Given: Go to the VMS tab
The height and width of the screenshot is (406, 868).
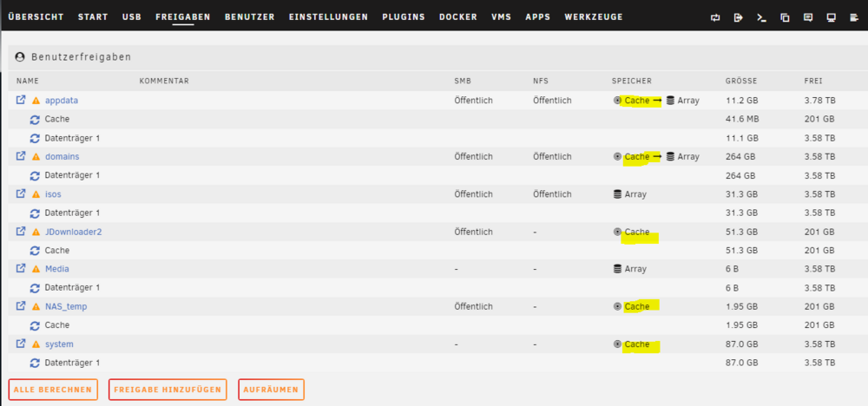Looking at the screenshot, I should pos(502,17).
